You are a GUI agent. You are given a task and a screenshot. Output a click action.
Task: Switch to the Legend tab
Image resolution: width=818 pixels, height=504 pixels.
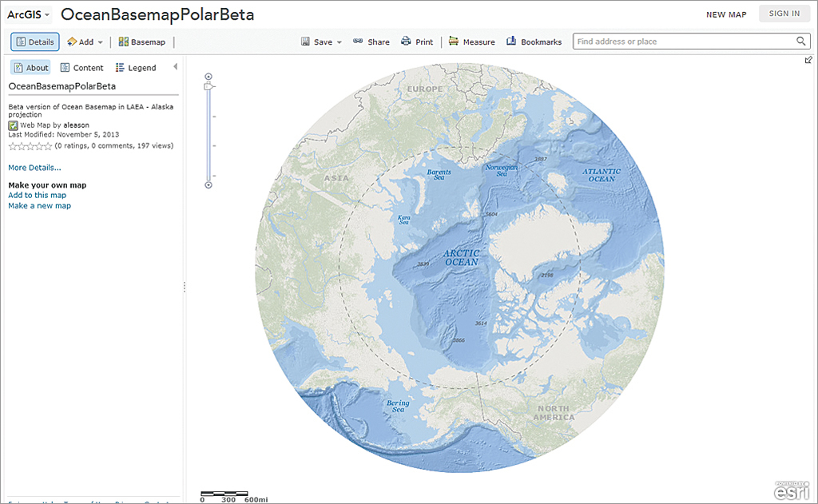pyautogui.click(x=136, y=68)
